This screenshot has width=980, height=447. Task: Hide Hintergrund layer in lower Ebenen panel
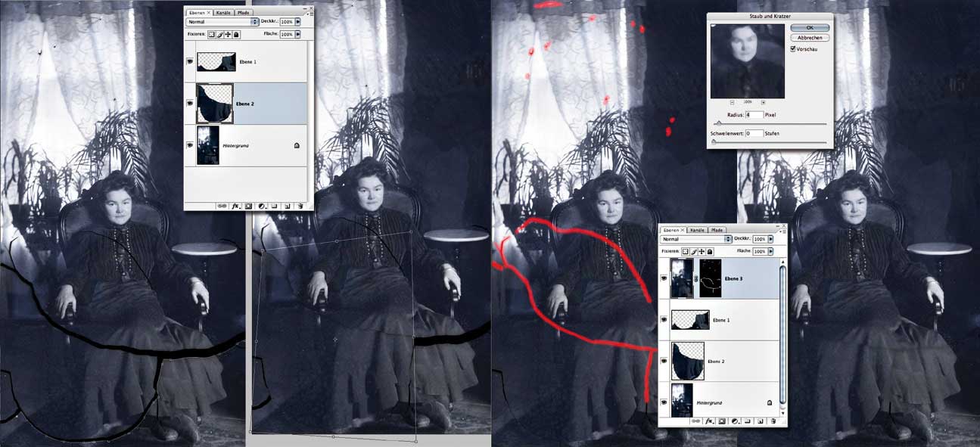click(664, 402)
